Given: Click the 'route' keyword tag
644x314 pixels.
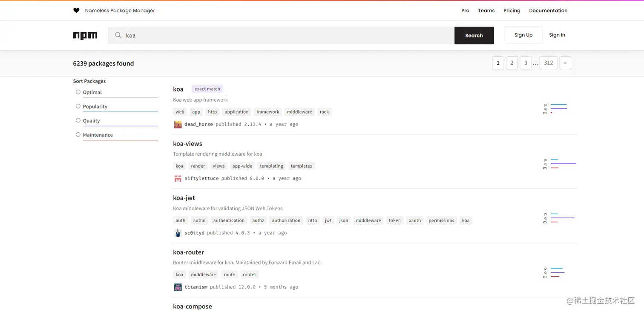Looking at the screenshot, I should 230,274.
